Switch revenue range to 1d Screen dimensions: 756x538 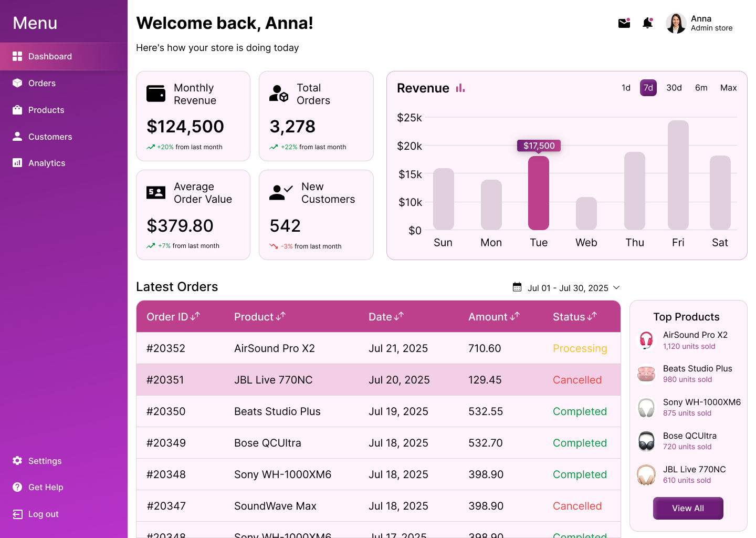(x=626, y=88)
